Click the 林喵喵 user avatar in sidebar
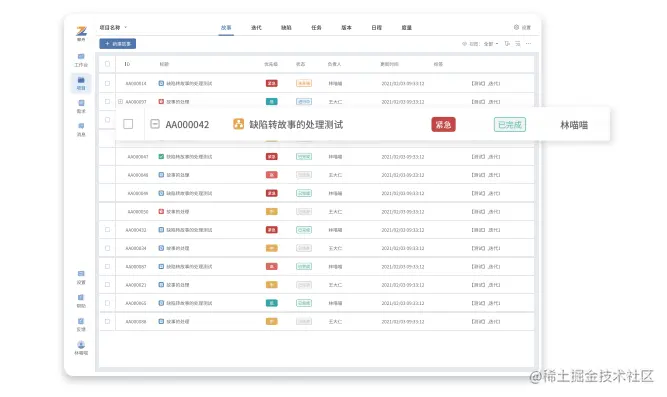This screenshot has width=667, height=397. point(81,345)
